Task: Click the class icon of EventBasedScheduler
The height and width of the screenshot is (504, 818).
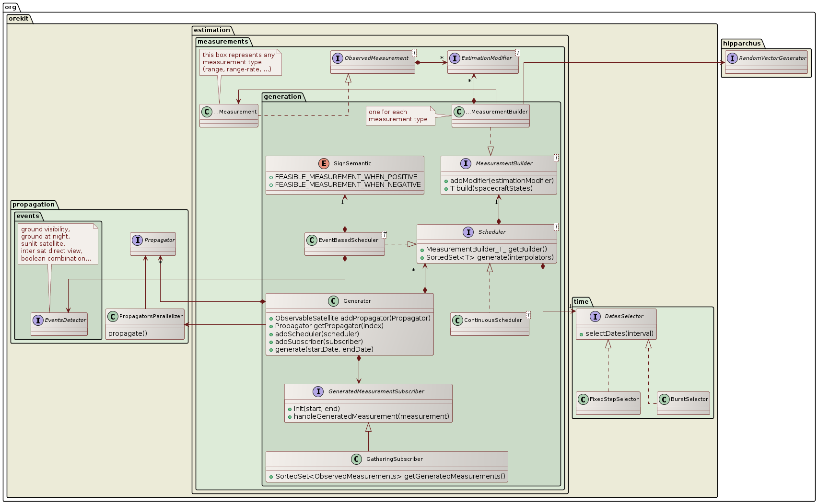Action: [x=312, y=240]
